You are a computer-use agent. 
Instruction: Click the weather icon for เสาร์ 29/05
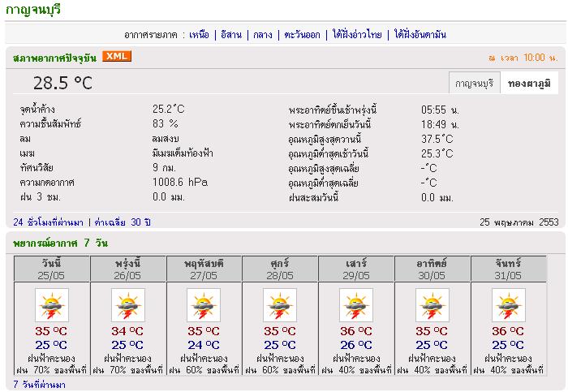click(356, 306)
